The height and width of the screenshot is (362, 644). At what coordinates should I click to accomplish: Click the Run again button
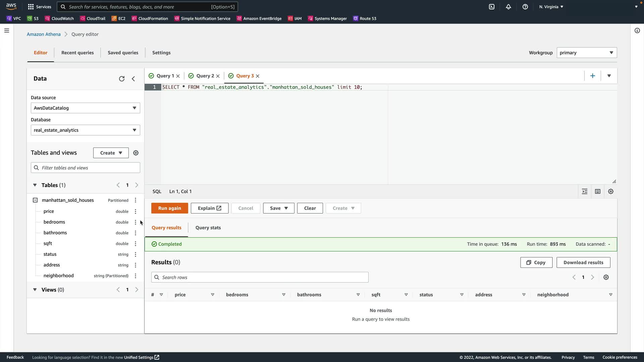coord(169,208)
